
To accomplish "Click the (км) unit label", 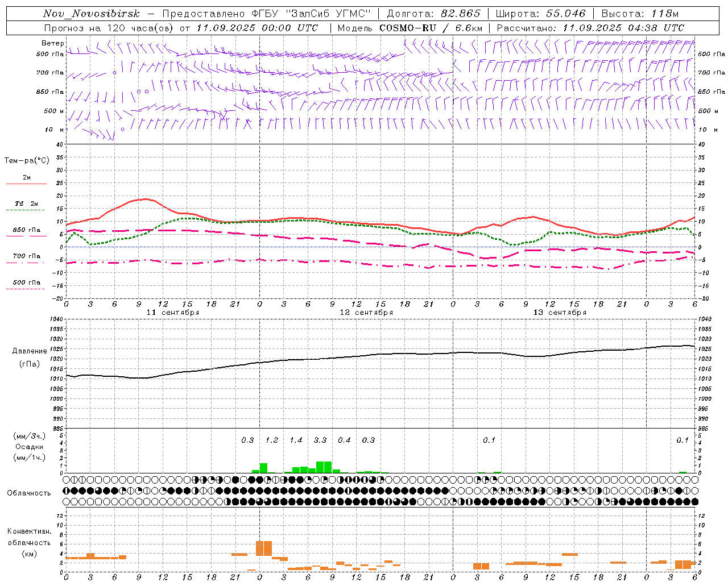I will click(30, 554).
